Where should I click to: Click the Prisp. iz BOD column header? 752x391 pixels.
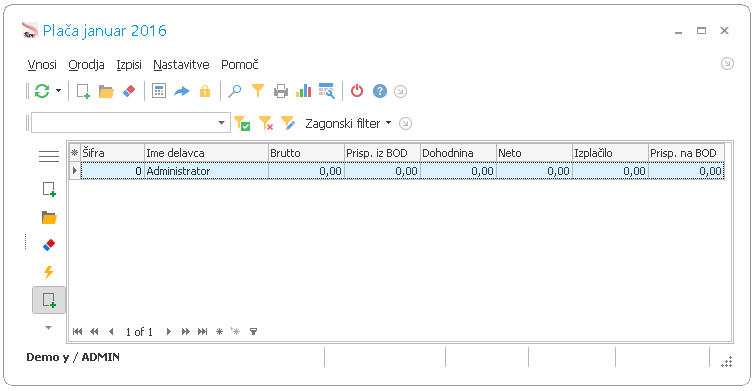pyautogui.click(x=382, y=153)
